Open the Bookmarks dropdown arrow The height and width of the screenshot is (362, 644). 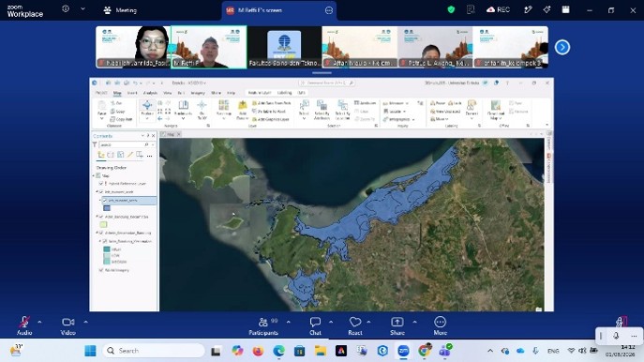coord(183,119)
